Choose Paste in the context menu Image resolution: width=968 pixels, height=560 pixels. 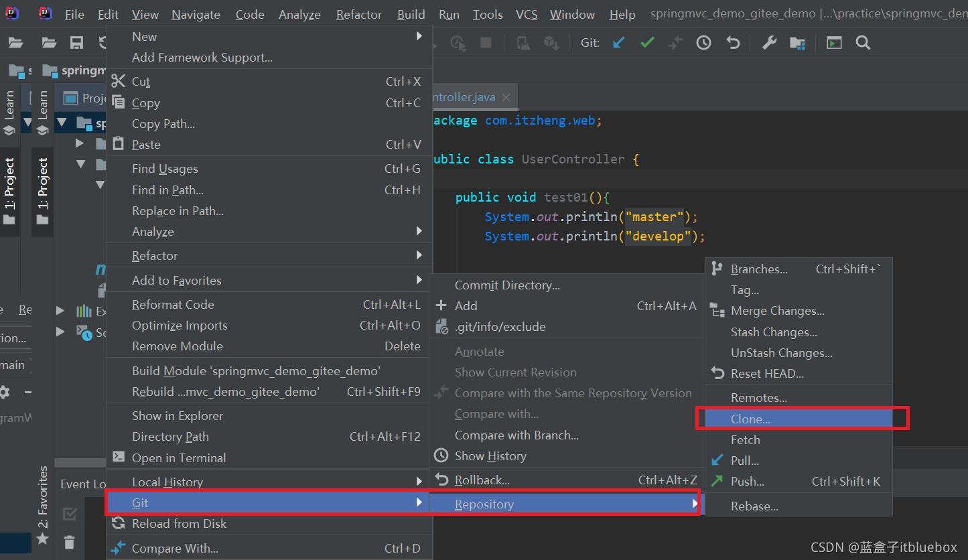[269, 145]
